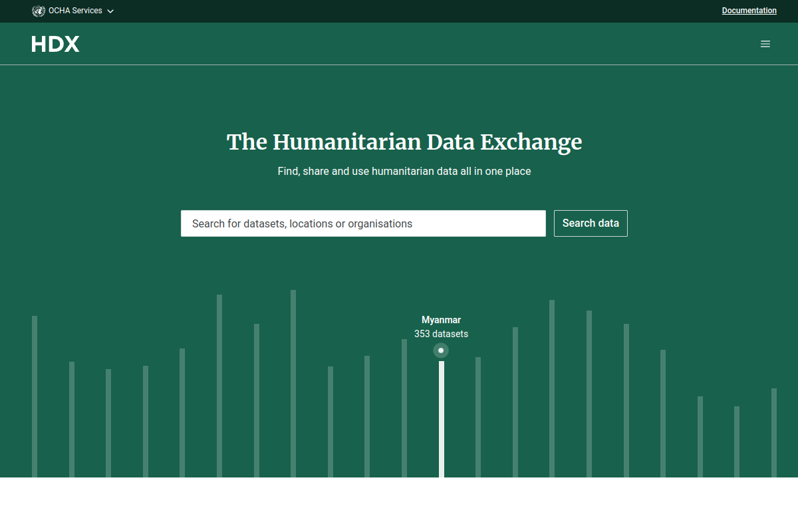Focus the dataset search input field
Viewport: 798px width, 532px height.
click(363, 223)
